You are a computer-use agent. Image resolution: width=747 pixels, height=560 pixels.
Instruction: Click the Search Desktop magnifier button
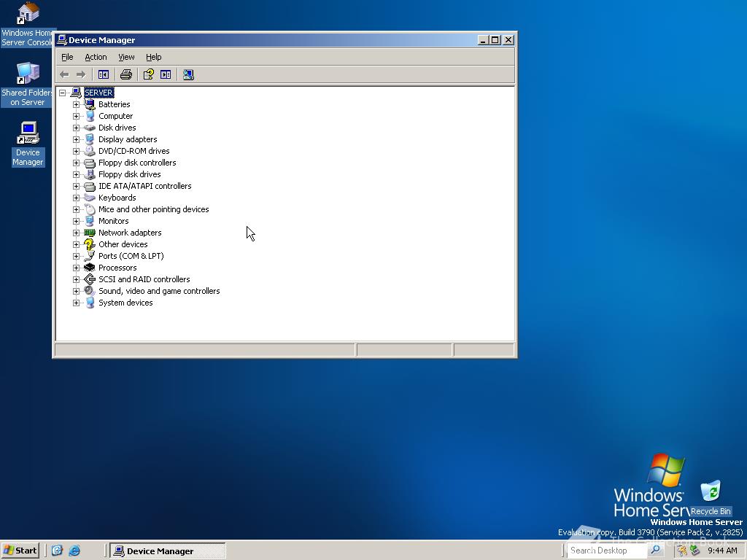click(656, 550)
